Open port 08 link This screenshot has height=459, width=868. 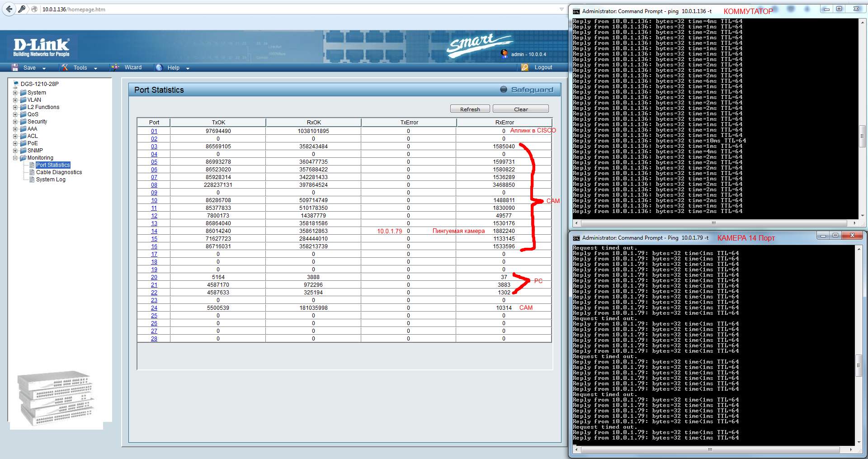[x=154, y=185]
